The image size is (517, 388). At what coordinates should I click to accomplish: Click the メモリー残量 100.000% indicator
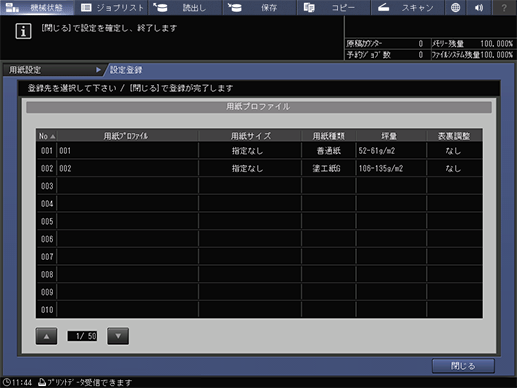click(x=472, y=43)
